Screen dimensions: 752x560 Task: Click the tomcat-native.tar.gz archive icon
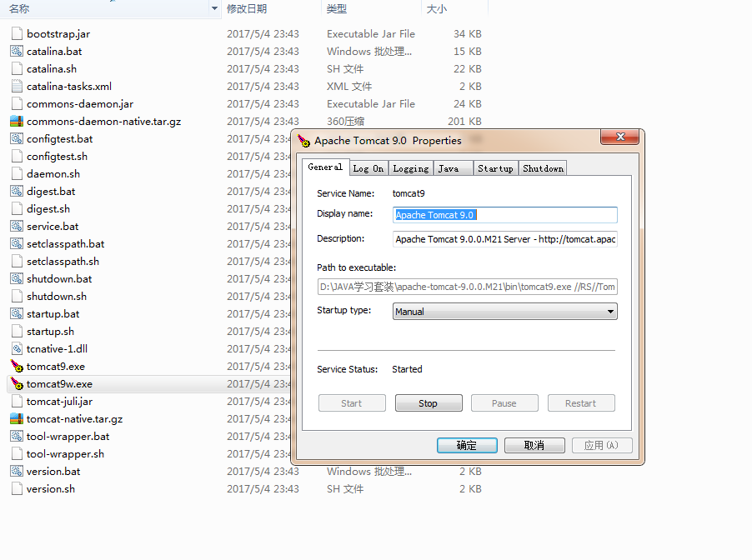pos(17,418)
